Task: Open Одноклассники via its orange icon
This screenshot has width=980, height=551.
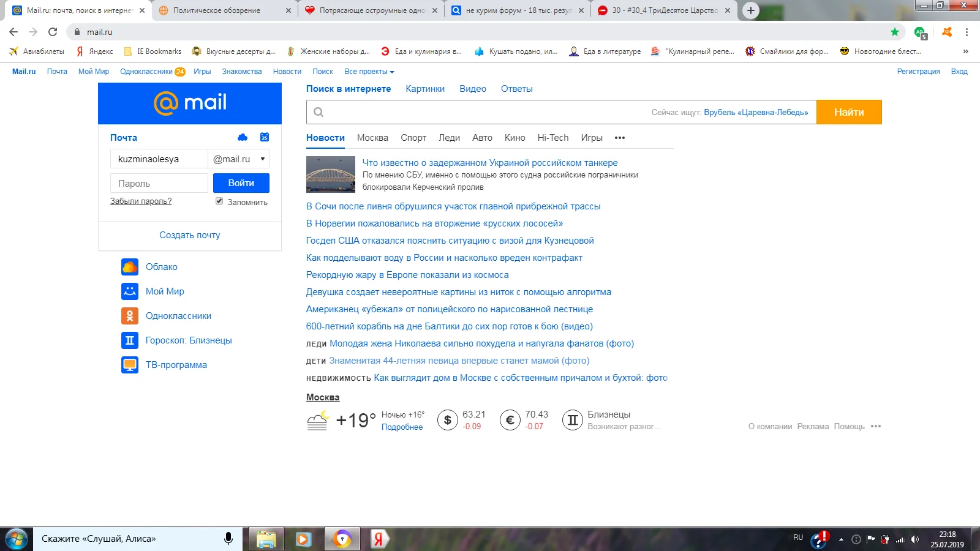Action: (130, 316)
